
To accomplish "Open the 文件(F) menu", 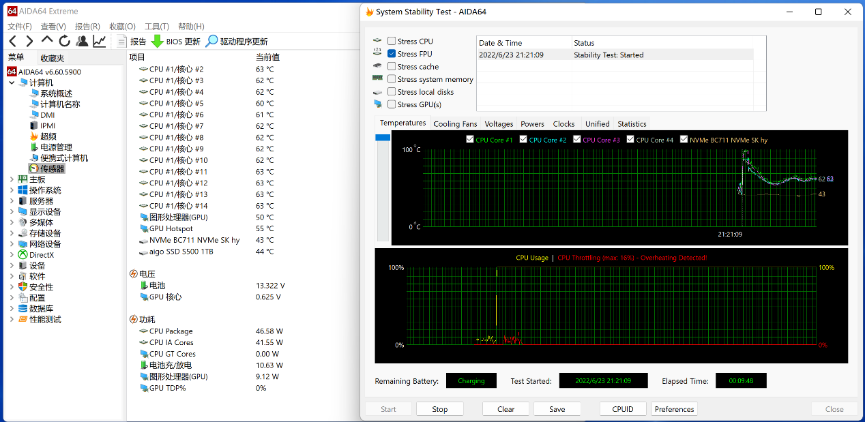I will 20,26.
